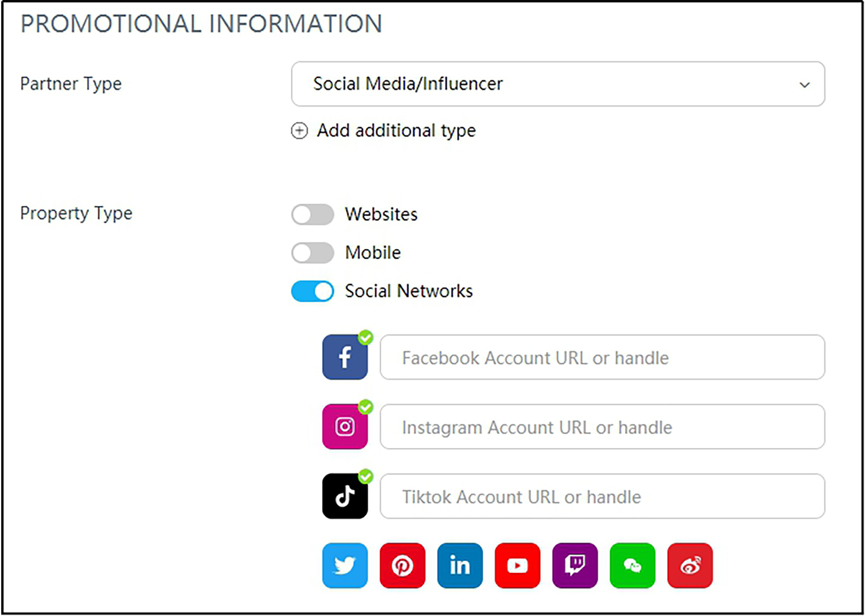Click the plus circle icon
This screenshot has width=865, height=616.
300,131
